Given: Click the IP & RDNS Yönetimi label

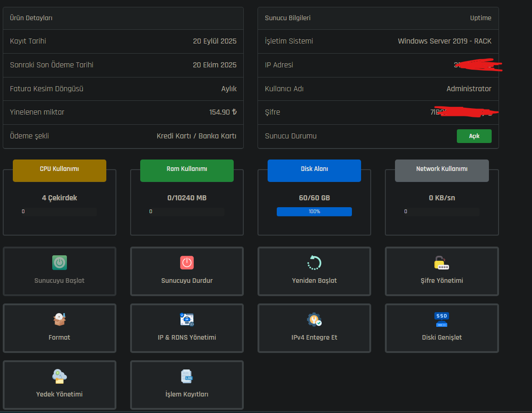Looking at the screenshot, I should 187,337.
